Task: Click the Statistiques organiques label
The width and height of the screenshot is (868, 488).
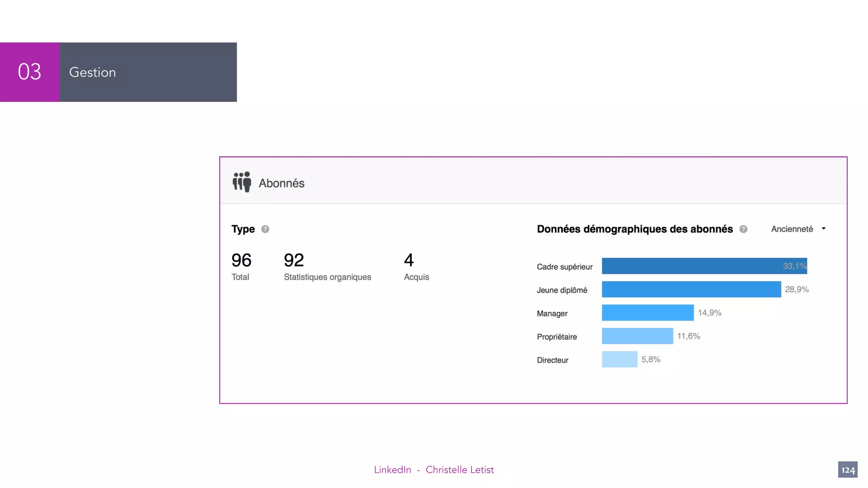Action: 327,277
